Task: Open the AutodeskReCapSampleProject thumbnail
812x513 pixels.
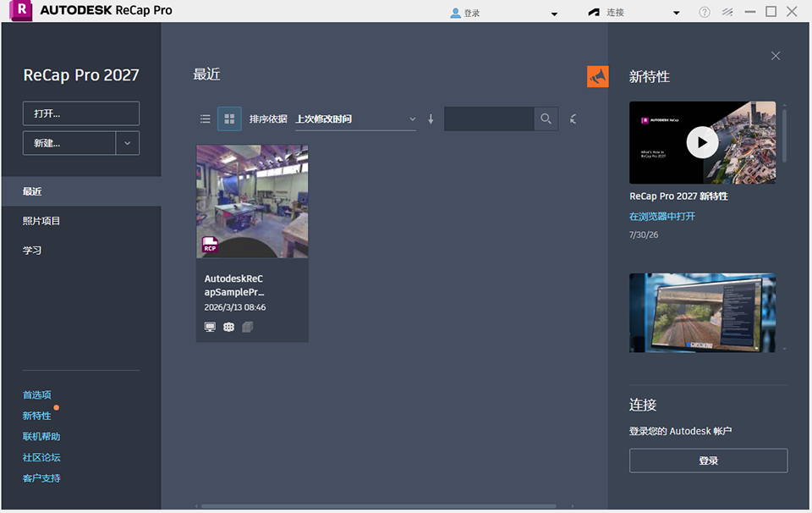Action: click(252, 201)
